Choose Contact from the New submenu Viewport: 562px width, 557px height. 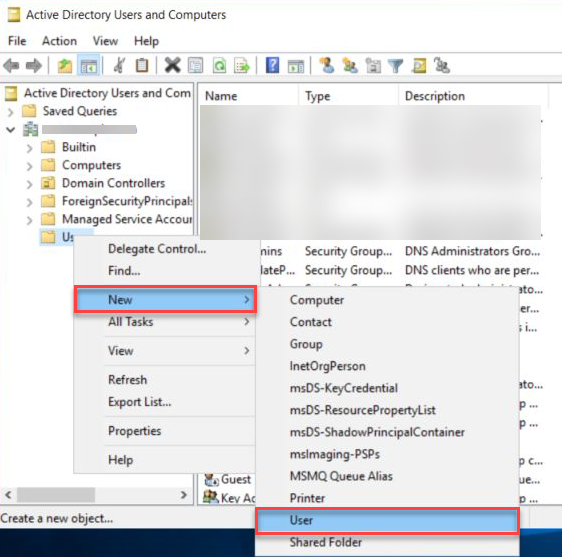(387, 322)
